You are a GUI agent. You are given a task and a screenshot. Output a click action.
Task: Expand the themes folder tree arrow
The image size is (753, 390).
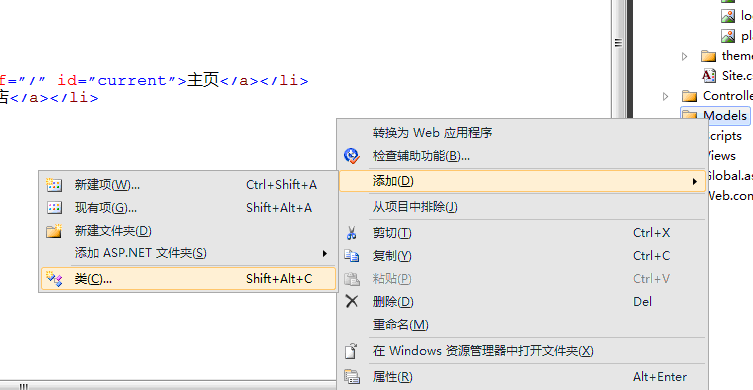[x=684, y=56]
